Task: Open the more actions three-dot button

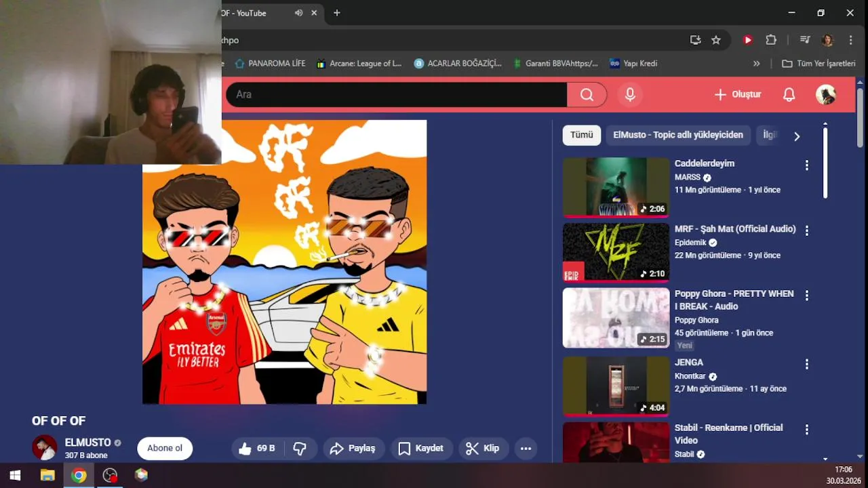Action: [526, 448]
